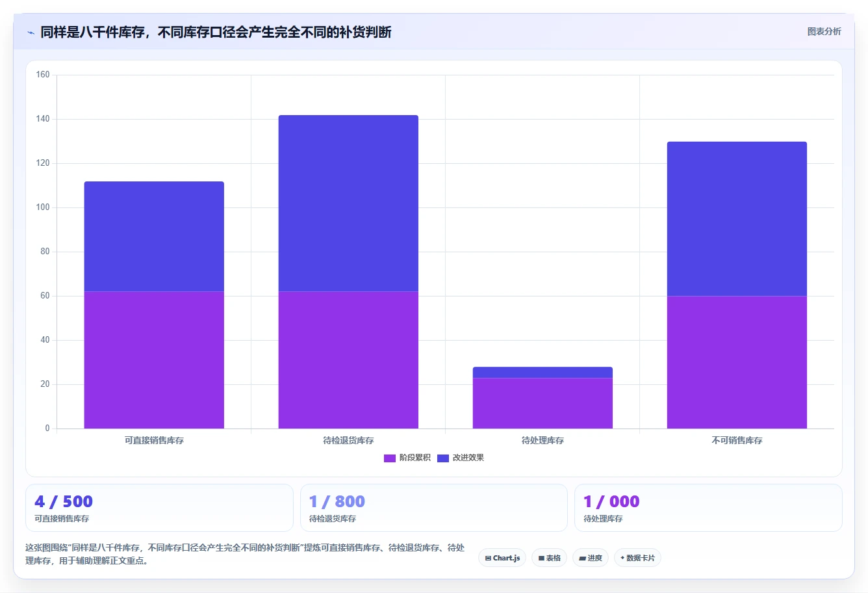Viewport: 868px width, 593px height.
Task: Click the x-axis label 待处理库存
Action: pyautogui.click(x=542, y=441)
